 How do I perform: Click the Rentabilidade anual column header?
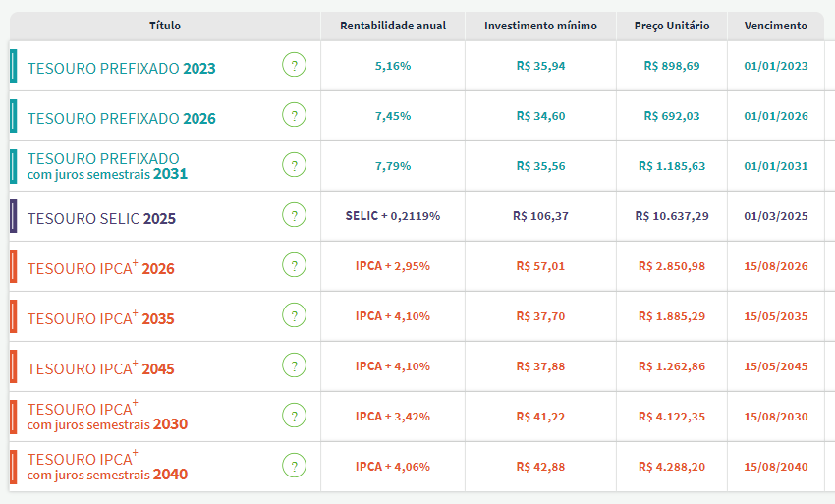pyautogui.click(x=393, y=26)
